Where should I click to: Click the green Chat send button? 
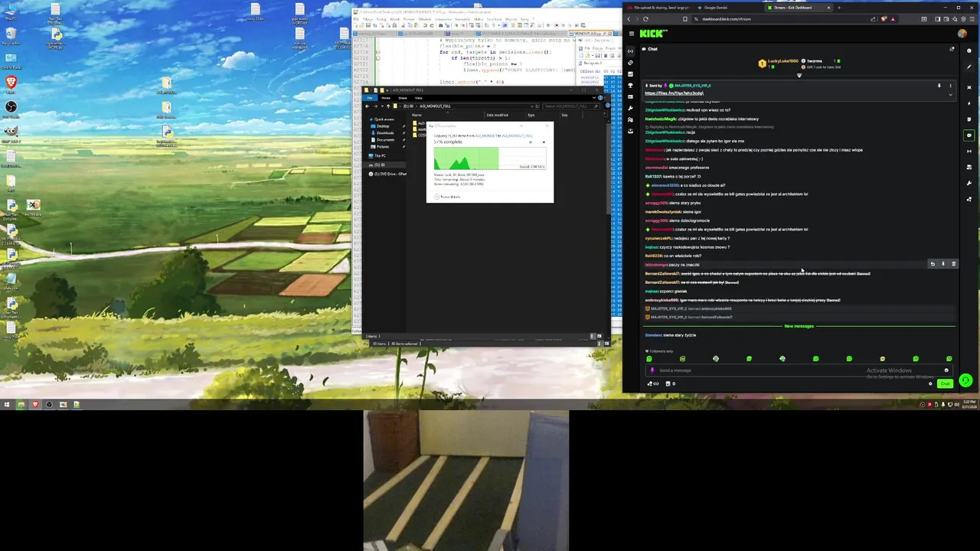(945, 383)
